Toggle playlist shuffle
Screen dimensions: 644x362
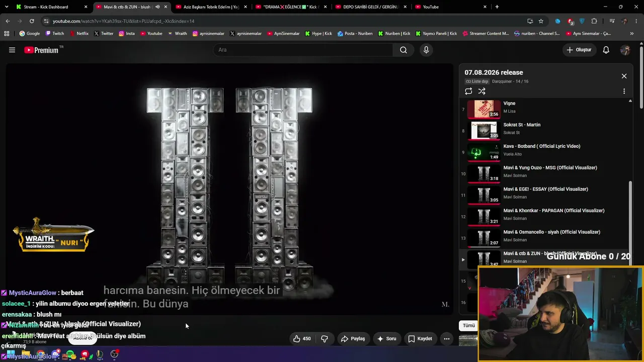(x=481, y=91)
